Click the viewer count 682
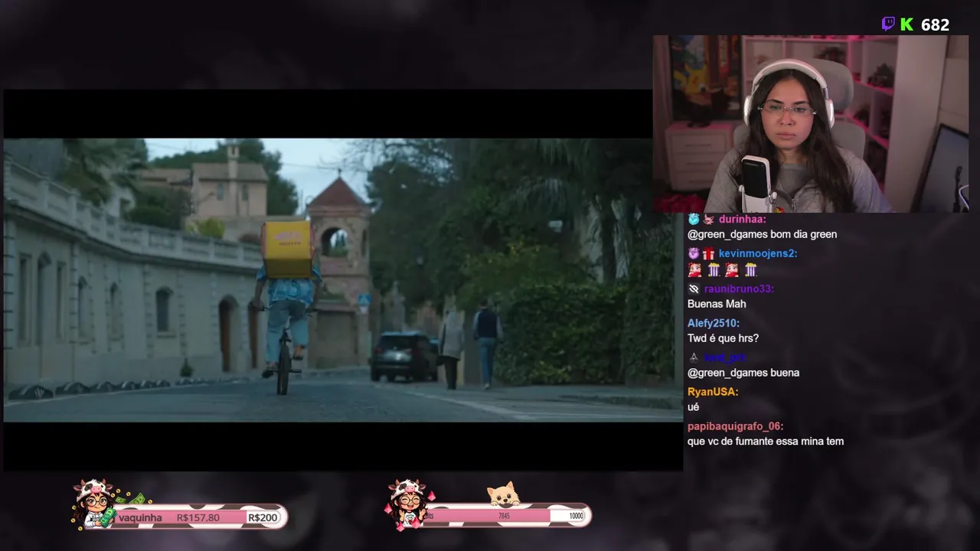 click(935, 25)
